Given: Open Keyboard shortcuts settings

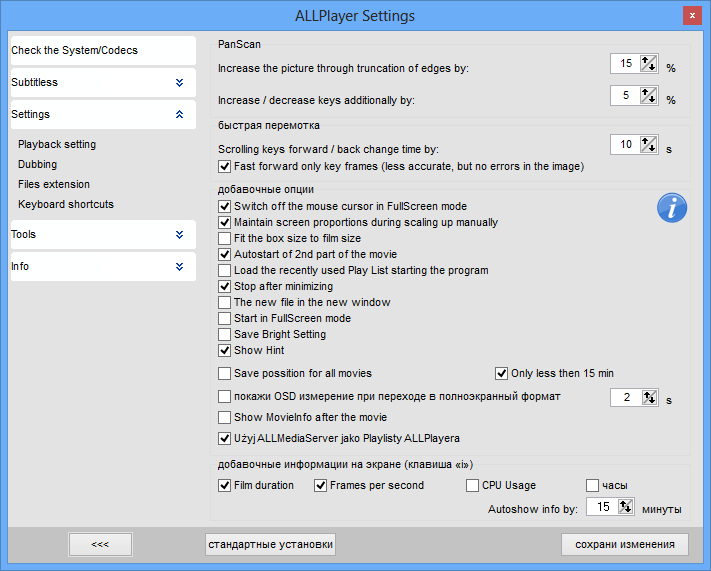Looking at the screenshot, I should (66, 204).
